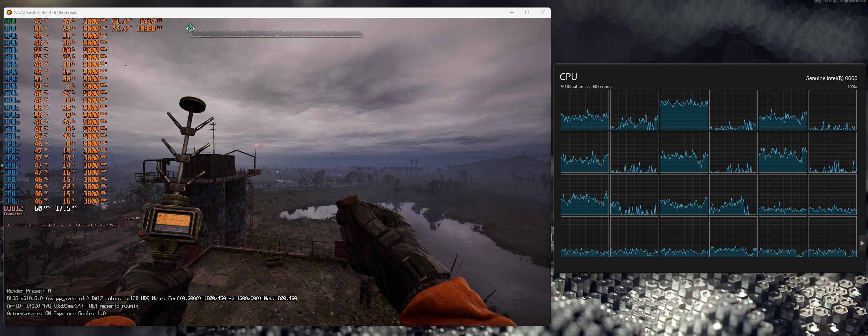Click the "Render Preset: M" debug text

pyautogui.click(x=29, y=291)
